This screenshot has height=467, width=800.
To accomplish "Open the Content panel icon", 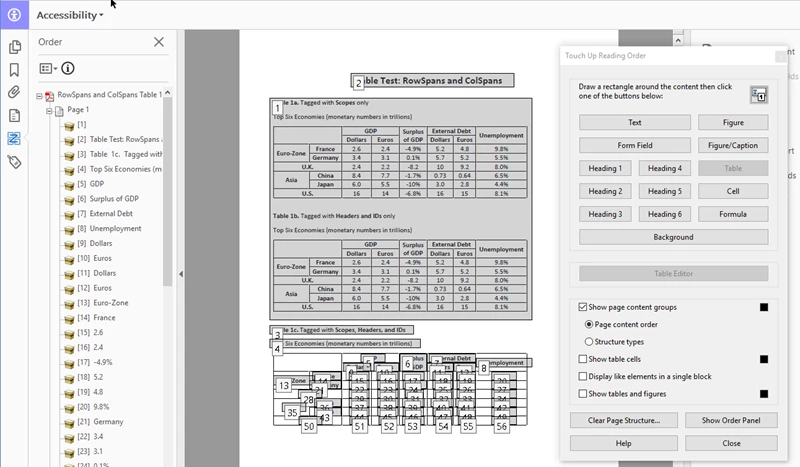I will [14, 115].
